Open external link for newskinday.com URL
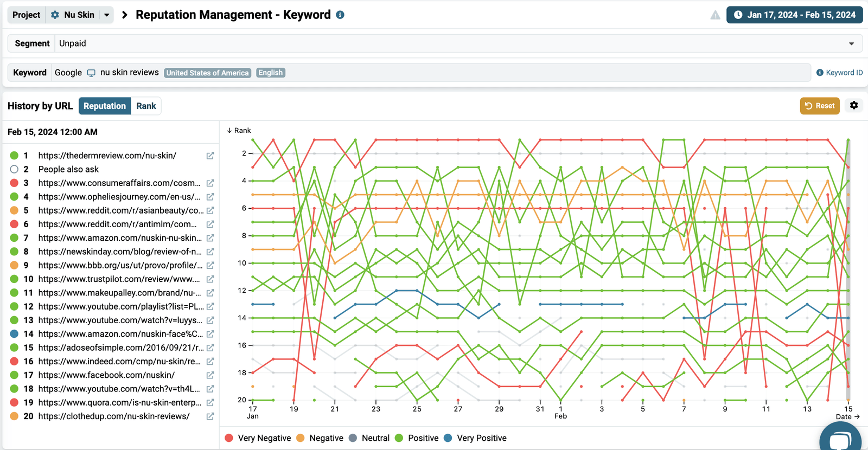 click(x=210, y=252)
